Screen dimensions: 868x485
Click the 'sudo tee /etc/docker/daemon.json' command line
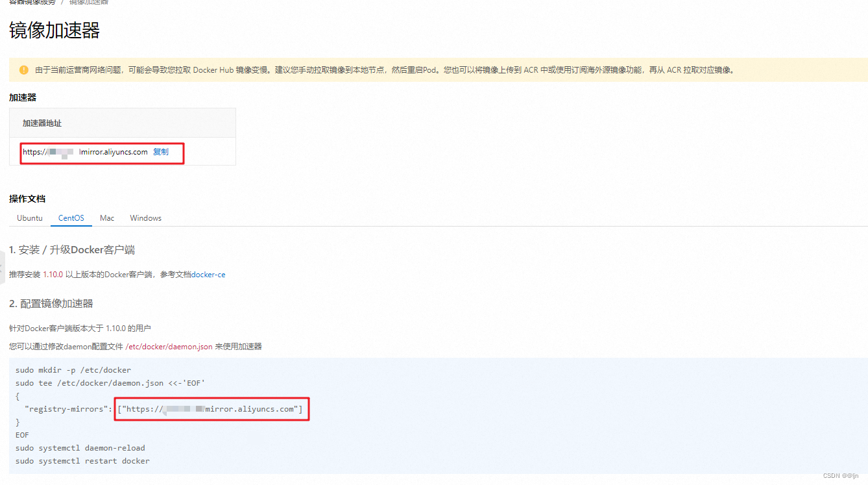[110, 383]
